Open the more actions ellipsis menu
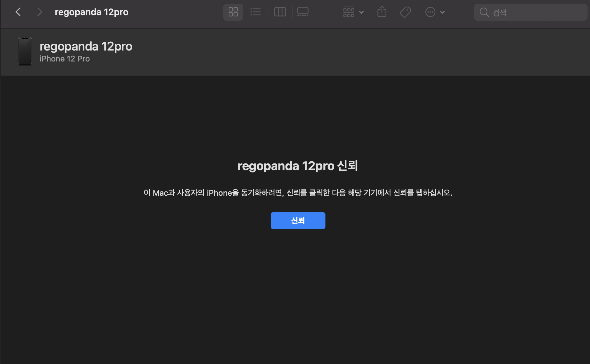590x364 pixels. pyautogui.click(x=430, y=12)
